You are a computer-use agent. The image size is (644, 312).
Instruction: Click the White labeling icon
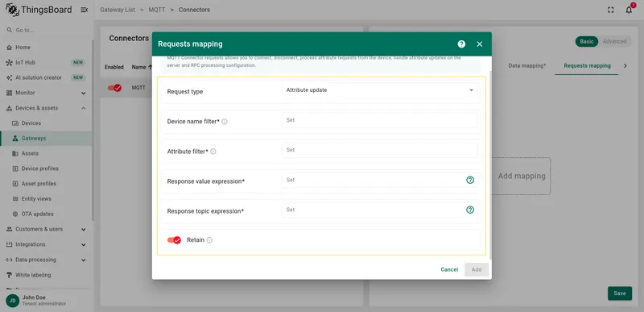pos(9,275)
